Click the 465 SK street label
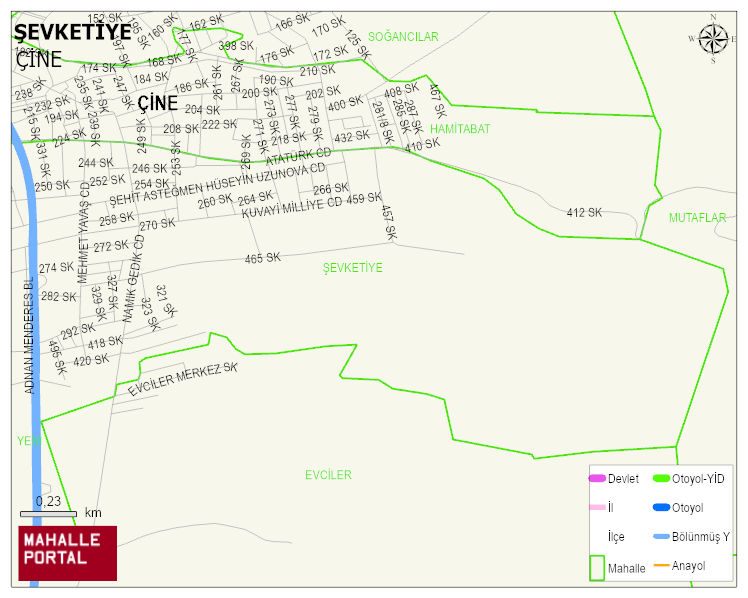 click(x=263, y=258)
